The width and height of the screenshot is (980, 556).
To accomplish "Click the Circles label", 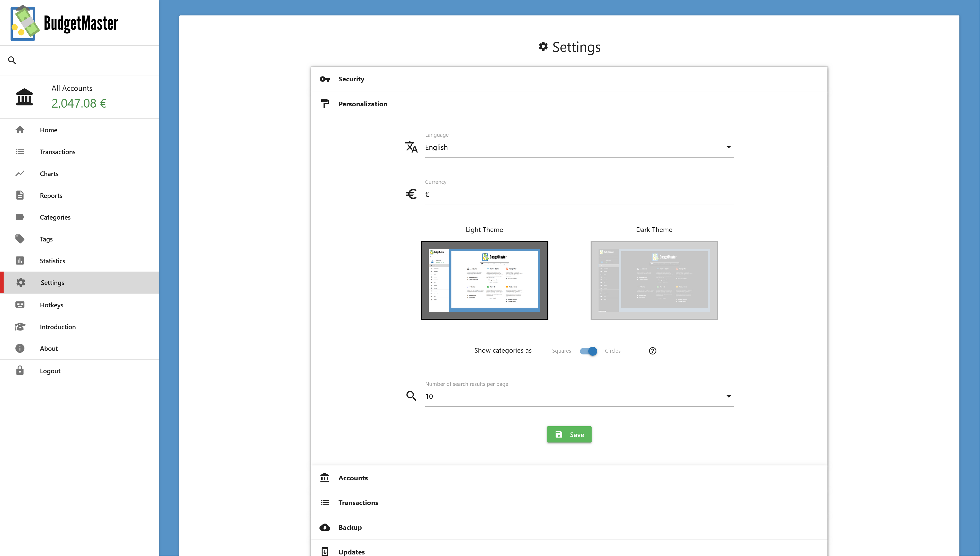I will (x=612, y=351).
